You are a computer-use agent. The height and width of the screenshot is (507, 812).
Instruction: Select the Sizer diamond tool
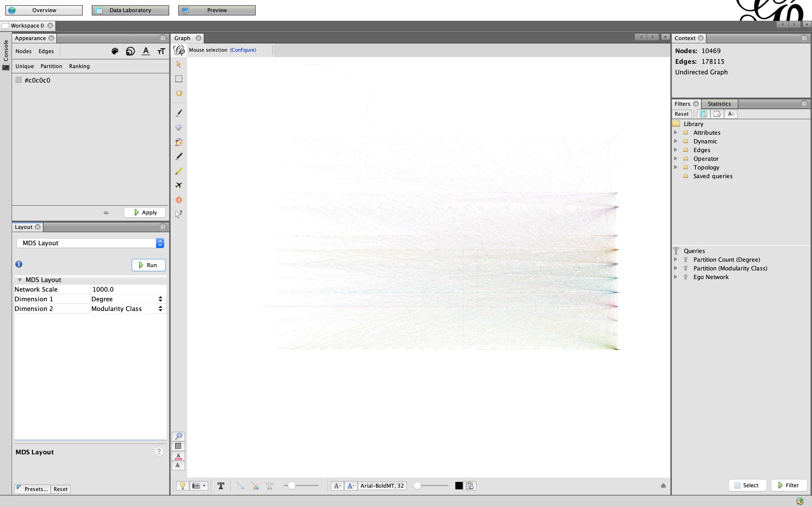[x=179, y=127]
